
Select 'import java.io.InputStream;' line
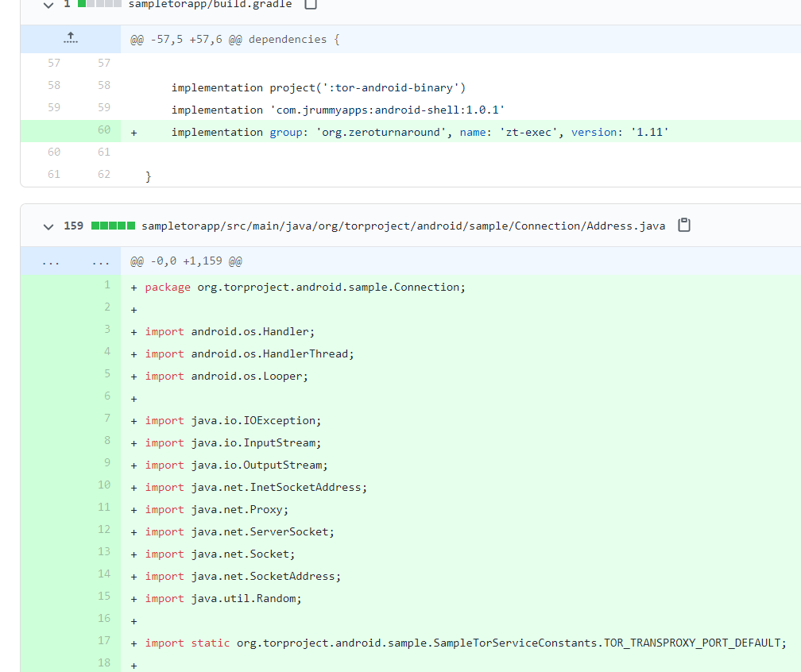pos(233,442)
